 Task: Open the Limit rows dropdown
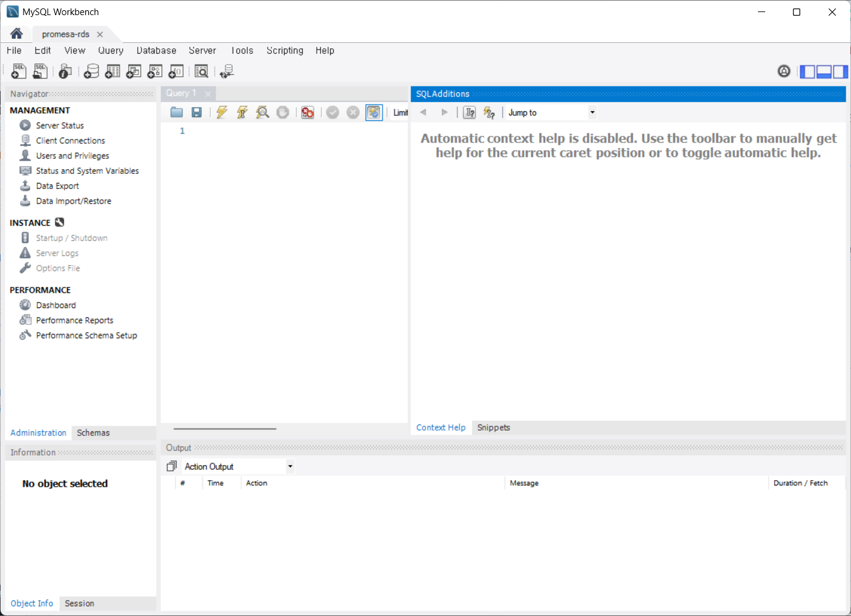click(400, 112)
